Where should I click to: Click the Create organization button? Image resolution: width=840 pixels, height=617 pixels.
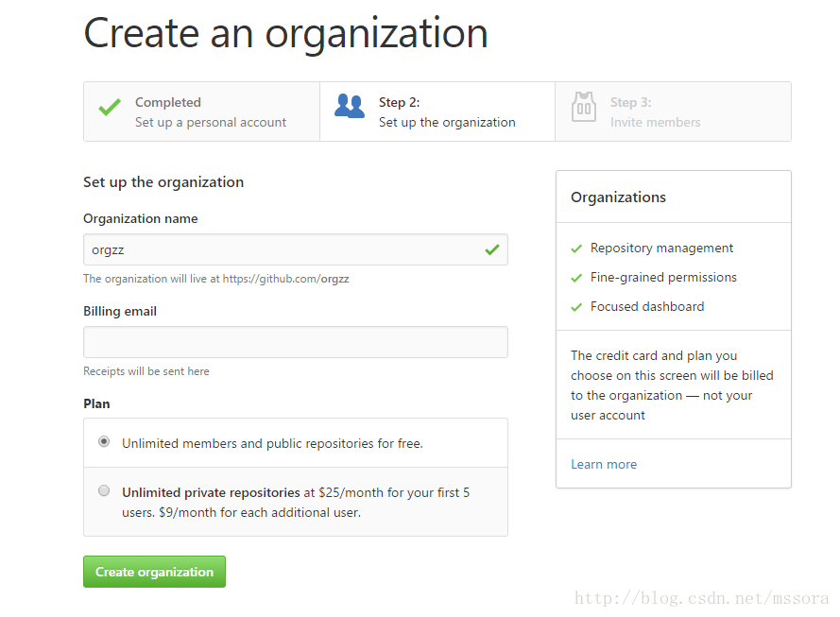click(154, 572)
